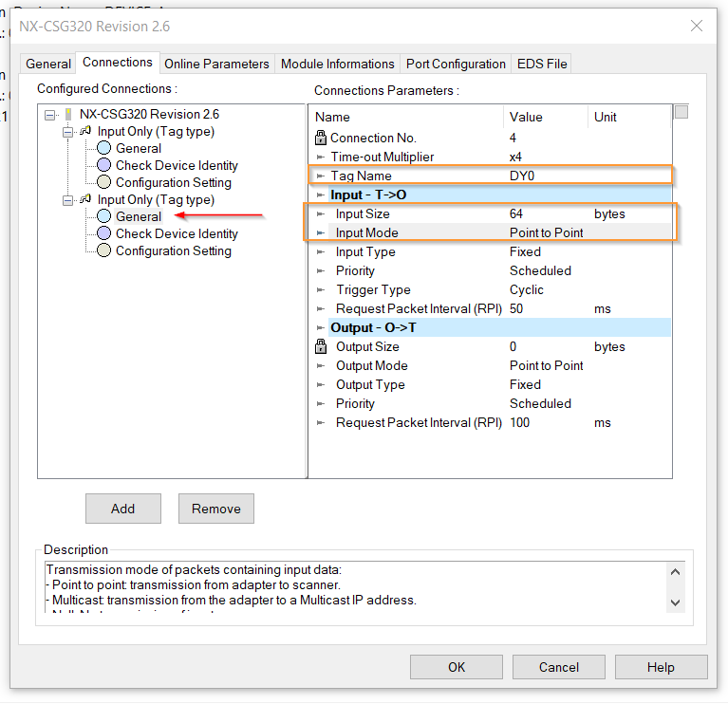The image size is (728, 704).
Task: Select Check Device Identity under first Input Only connection
Action: coord(177,166)
